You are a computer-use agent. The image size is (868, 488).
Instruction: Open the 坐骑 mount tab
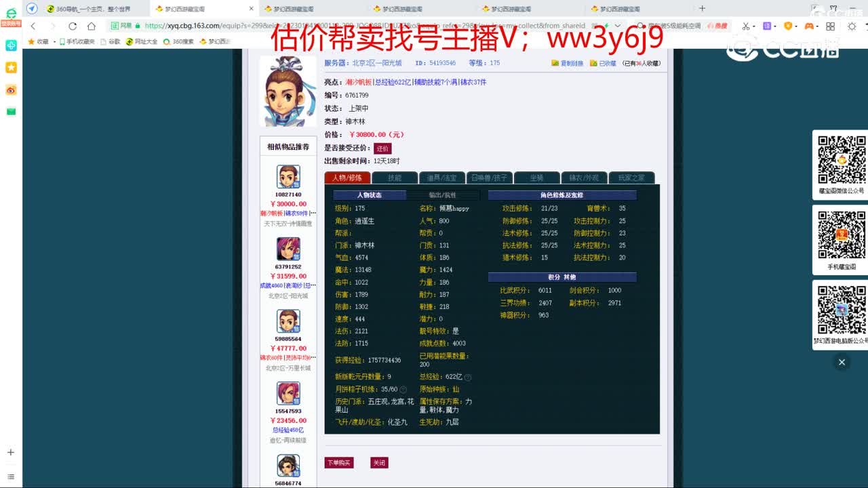pos(536,177)
